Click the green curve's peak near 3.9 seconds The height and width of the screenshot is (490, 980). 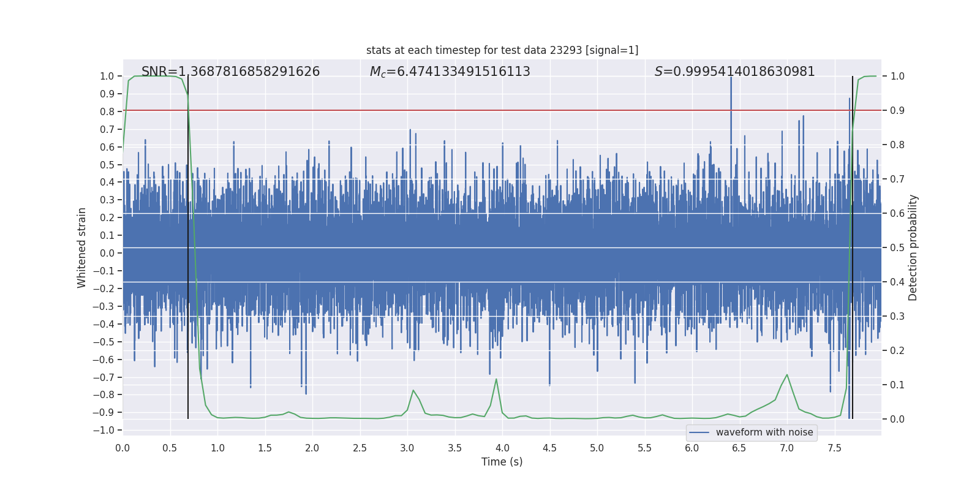[496, 379]
